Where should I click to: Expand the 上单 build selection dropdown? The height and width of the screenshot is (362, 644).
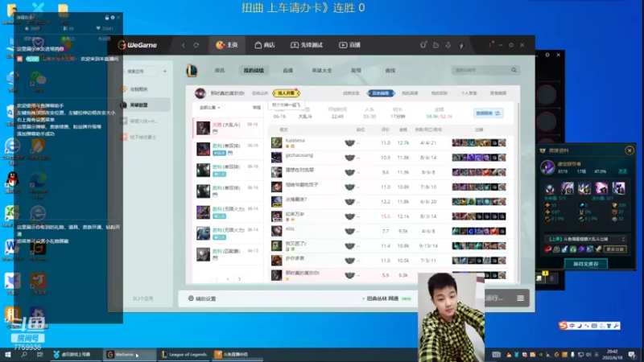pyautogui.click(x=586, y=239)
